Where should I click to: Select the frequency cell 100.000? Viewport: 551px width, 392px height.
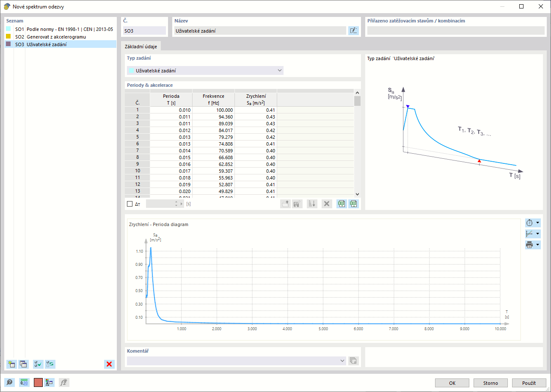pos(213,110)
